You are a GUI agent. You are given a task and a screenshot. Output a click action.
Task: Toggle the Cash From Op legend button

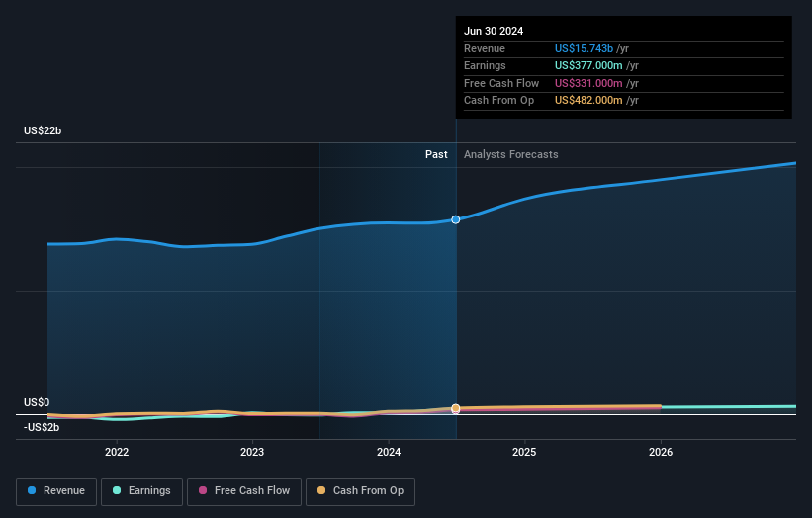tap(360, 491)
